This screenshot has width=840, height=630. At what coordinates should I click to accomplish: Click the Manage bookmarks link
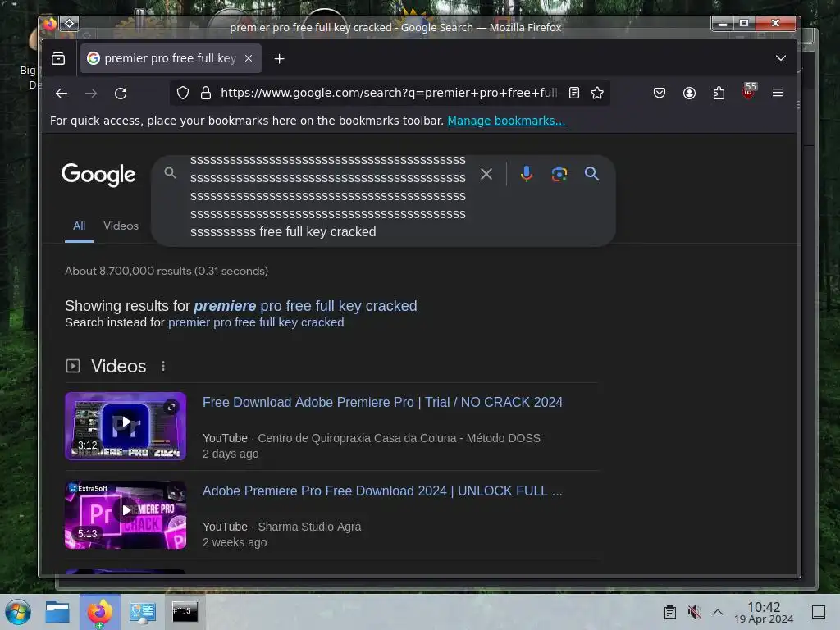pos(506,121)
